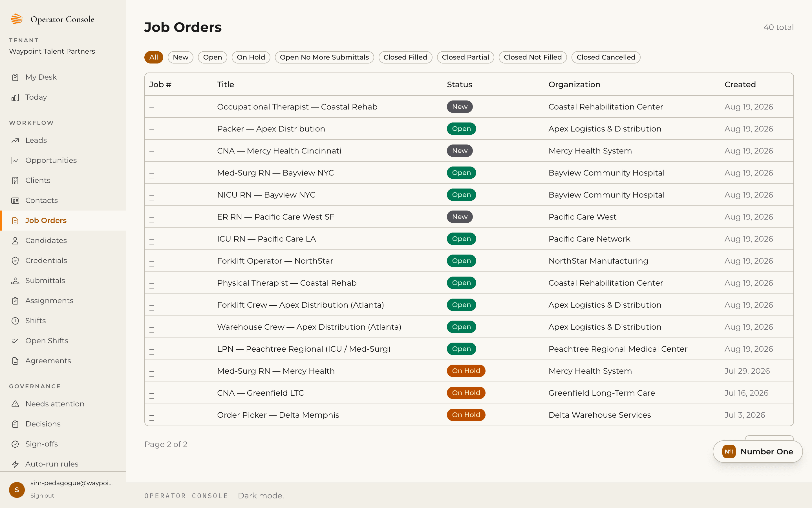
Task: Click the Today bar chart icon
Action: [x=15, y=97]
